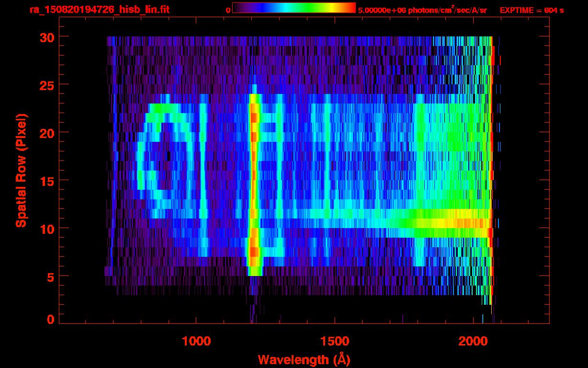The image size is (588, 368).
Task: Click the 5.00000e+06 photons units label
Action: pyautogui.click(x=422, y=10)
